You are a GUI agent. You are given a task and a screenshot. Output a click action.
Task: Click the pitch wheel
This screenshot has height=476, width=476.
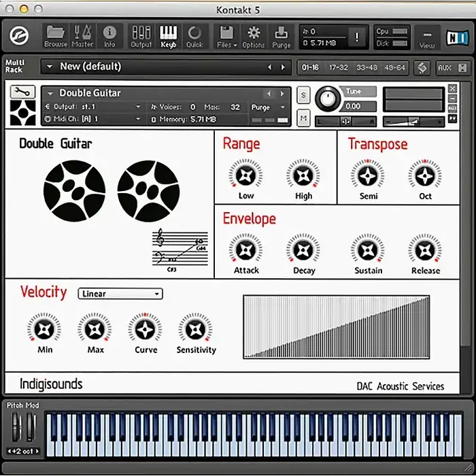point(16,427)
